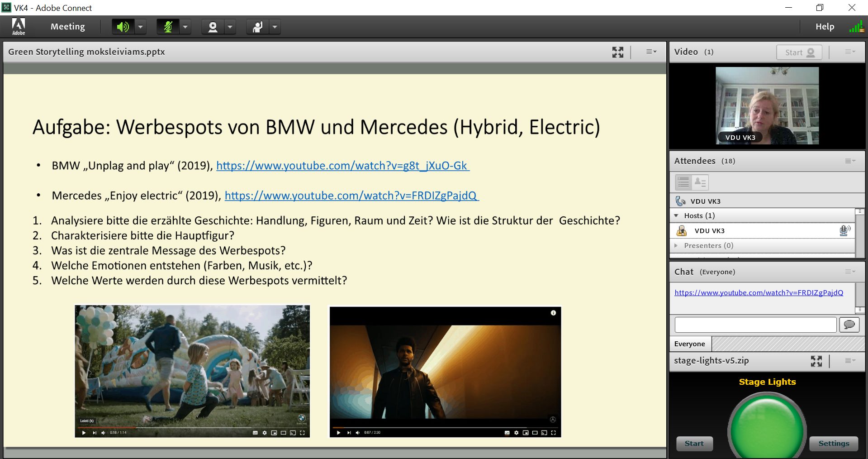Click the phone icon next to VDU VK3
Image resolution: width=868 pixels, height=459 pixels.
[x=680, y=201]
